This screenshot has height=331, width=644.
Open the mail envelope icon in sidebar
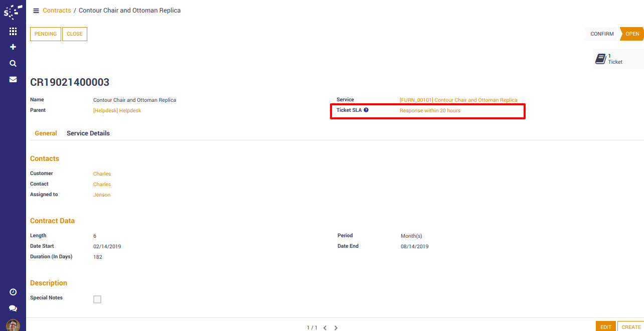pyautogui.click(x=13, y=79)
